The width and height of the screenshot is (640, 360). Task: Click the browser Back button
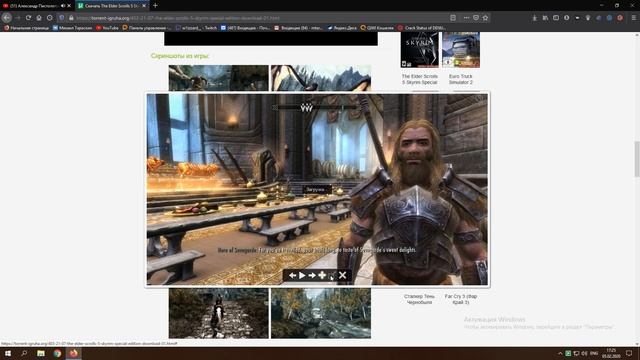click(7, 18)
